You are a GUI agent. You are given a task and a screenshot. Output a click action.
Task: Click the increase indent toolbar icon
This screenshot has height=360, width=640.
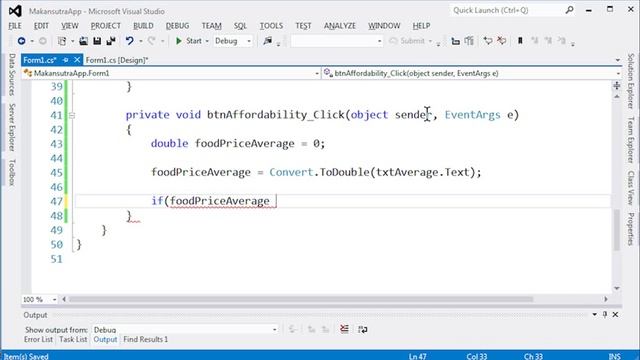(x=469, y=41)
